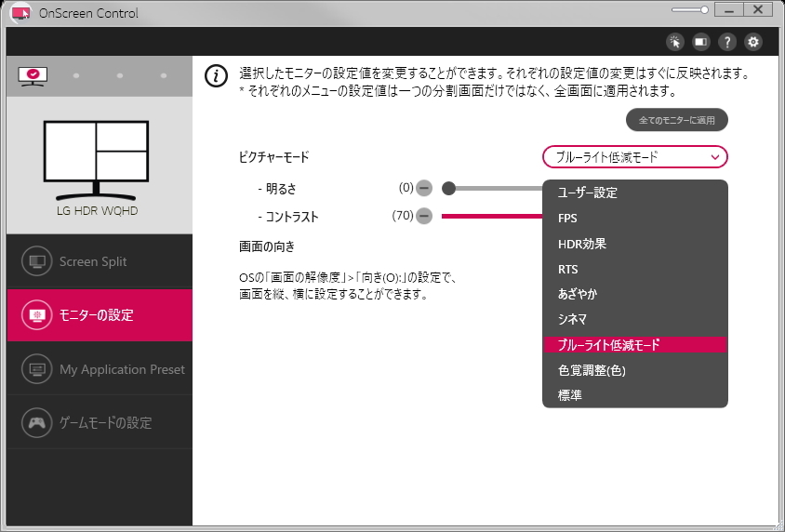Click the chevron arrow of picture mode dropdown

click(715, 157)
